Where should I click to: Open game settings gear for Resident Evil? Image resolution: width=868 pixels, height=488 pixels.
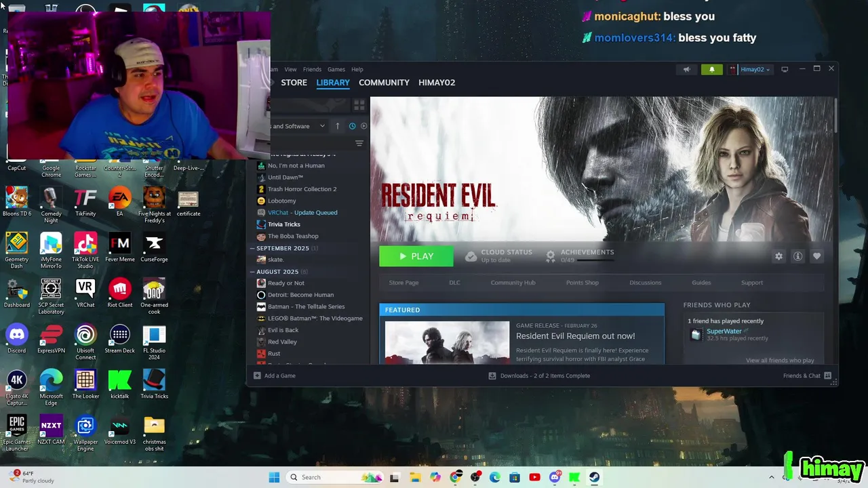click(x=778, y=256)
